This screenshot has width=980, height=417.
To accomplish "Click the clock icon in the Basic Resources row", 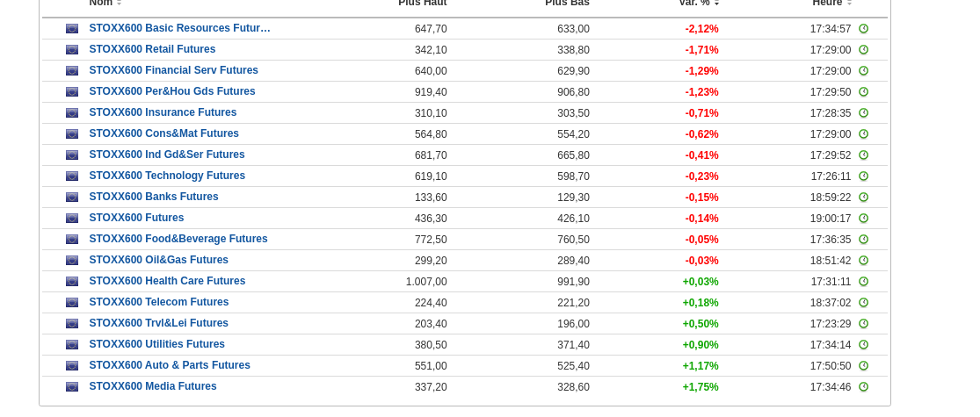I will pos(863,29).
